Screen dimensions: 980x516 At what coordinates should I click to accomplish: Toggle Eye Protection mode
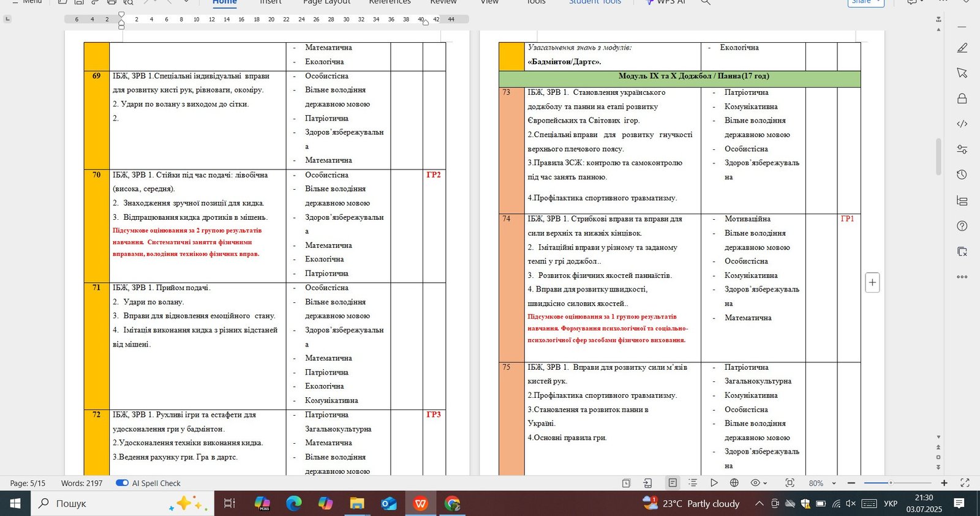756,483
